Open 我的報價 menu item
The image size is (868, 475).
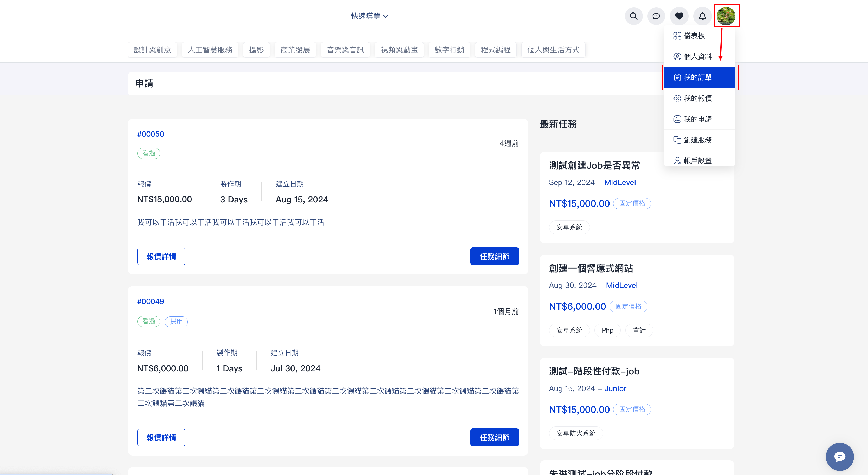coord(697,98)
